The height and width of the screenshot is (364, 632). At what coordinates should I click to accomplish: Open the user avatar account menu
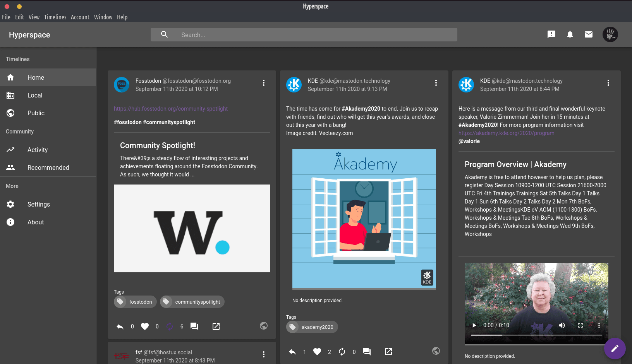click(x=610, y=35)
